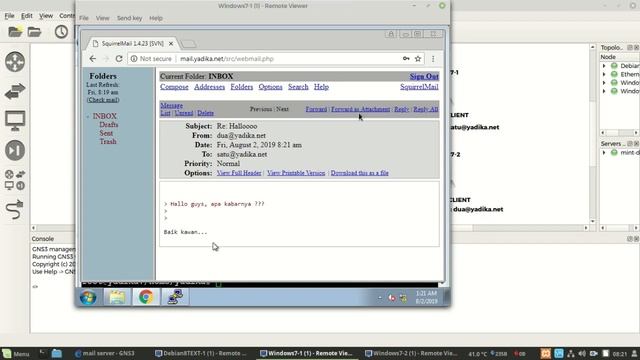Open the Linux Mint Menu button
This screenshot has height=360, width=640.
point(16,353)
